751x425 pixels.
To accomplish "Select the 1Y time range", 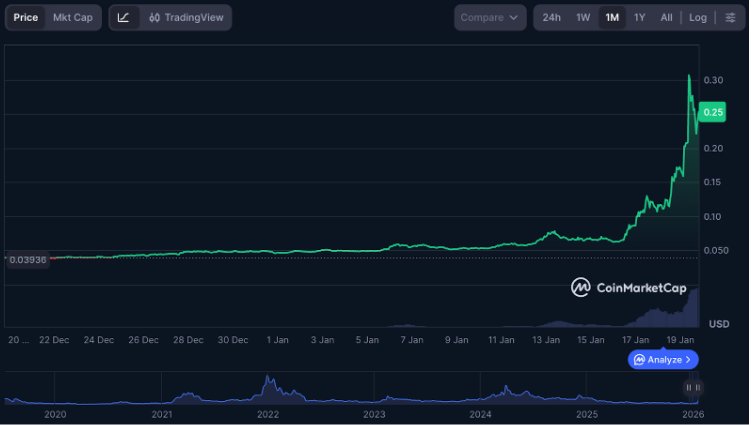I will pos(640,17).
